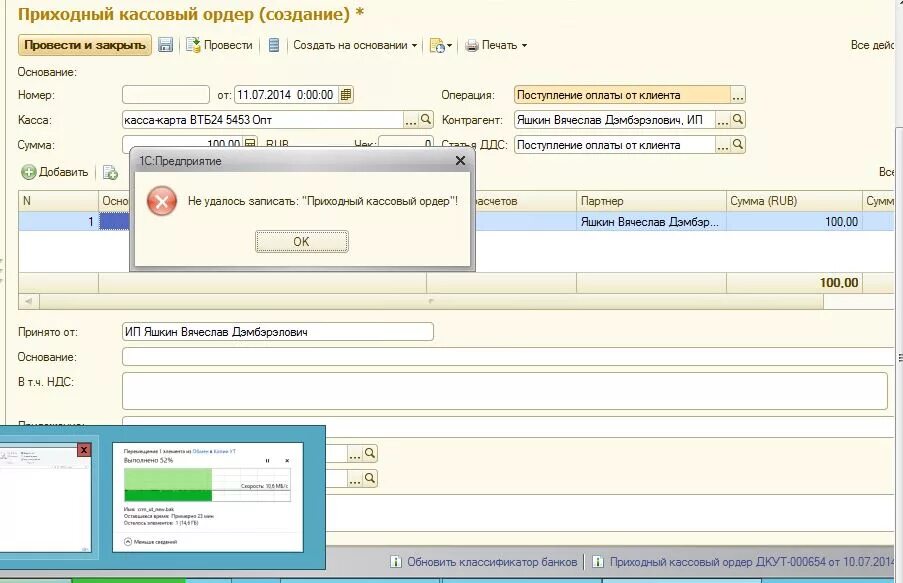The image size is (903, 583).
Task: Open the Создать на основании dropdown
Action: pos(355,45)
